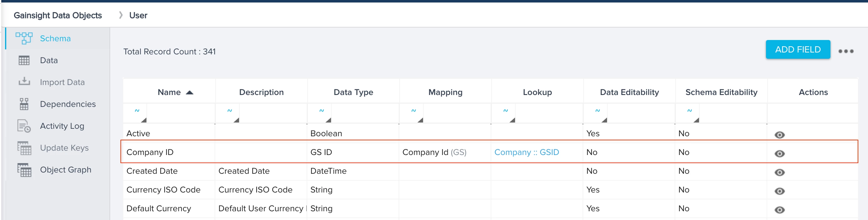Viewport: 868px width, 220px height.
Task: Click the Import Data download icon
Action: (x=24, y=82)
